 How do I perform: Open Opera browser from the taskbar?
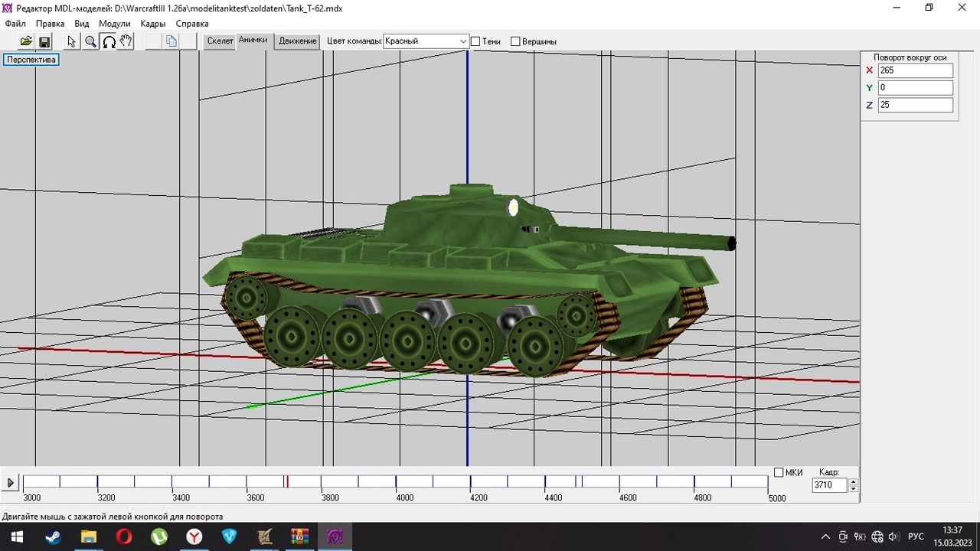(x=124, y=536)
